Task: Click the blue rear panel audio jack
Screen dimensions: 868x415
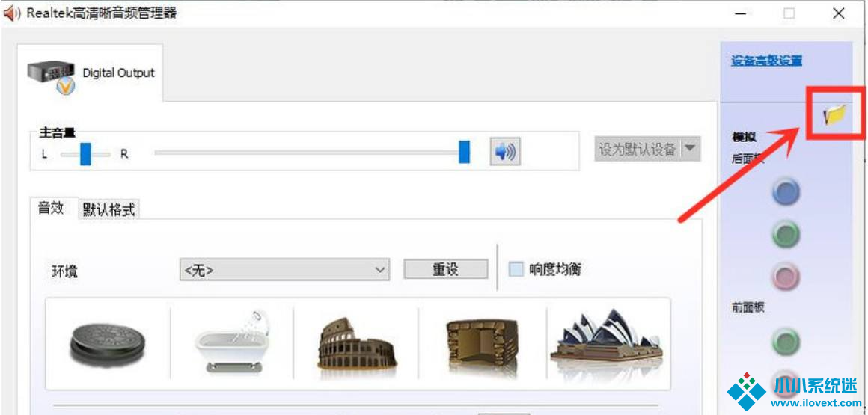Action: [x=786, y=191]
